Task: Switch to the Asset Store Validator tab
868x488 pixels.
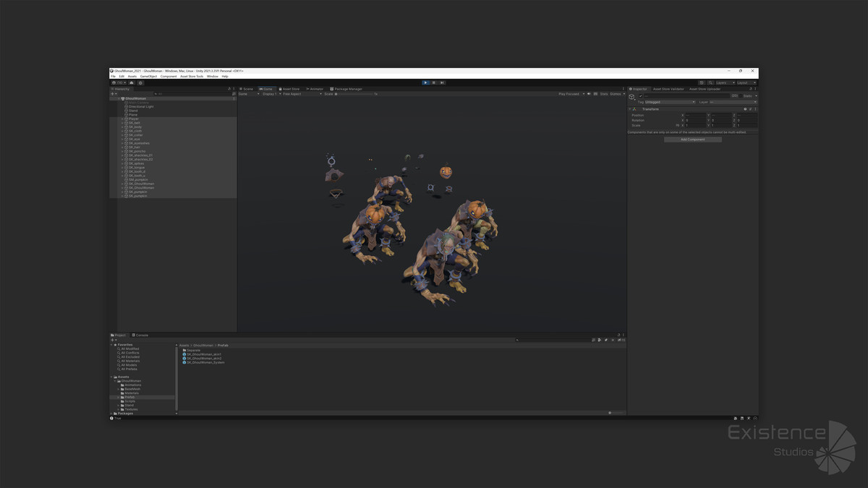Action: point(668,89)
